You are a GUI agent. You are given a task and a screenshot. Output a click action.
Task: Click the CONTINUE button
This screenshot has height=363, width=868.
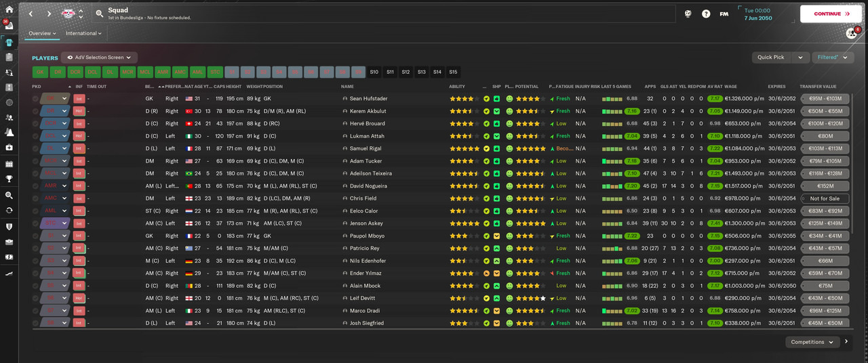(x=831, y=14)
